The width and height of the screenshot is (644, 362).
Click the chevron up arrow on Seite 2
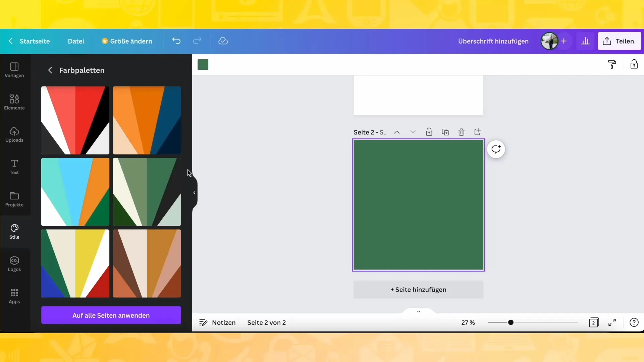click(x=397, y=132)
